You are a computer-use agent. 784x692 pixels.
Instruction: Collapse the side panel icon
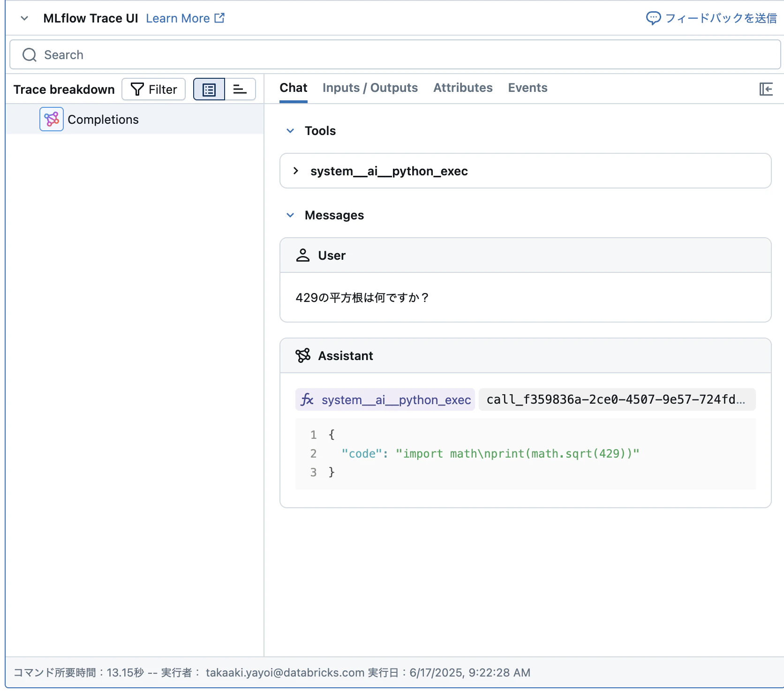point(766,89)
